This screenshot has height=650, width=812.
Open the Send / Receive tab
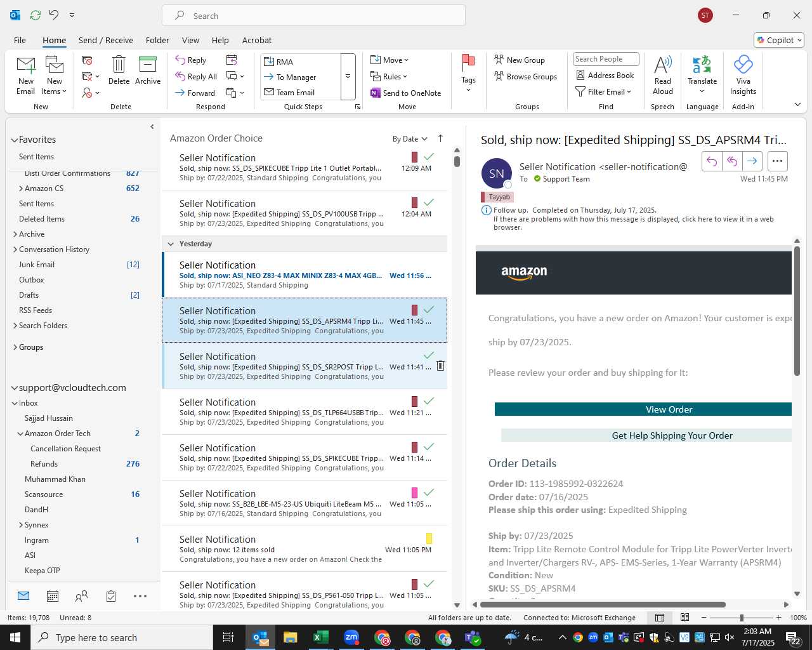106,40
